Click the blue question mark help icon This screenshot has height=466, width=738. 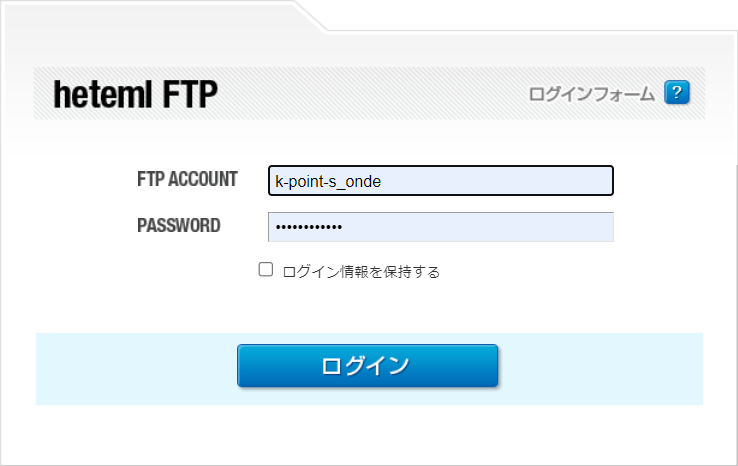pos(678,94)
